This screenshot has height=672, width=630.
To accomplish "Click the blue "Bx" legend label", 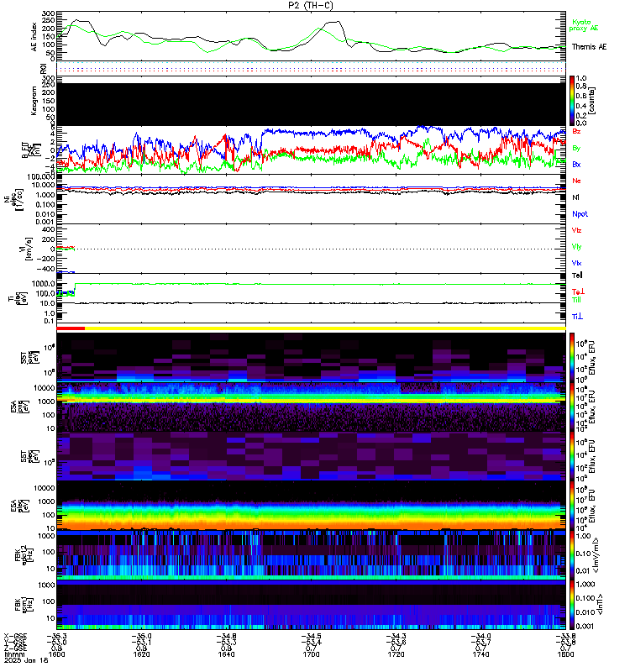I will click(x=576, y=164).
